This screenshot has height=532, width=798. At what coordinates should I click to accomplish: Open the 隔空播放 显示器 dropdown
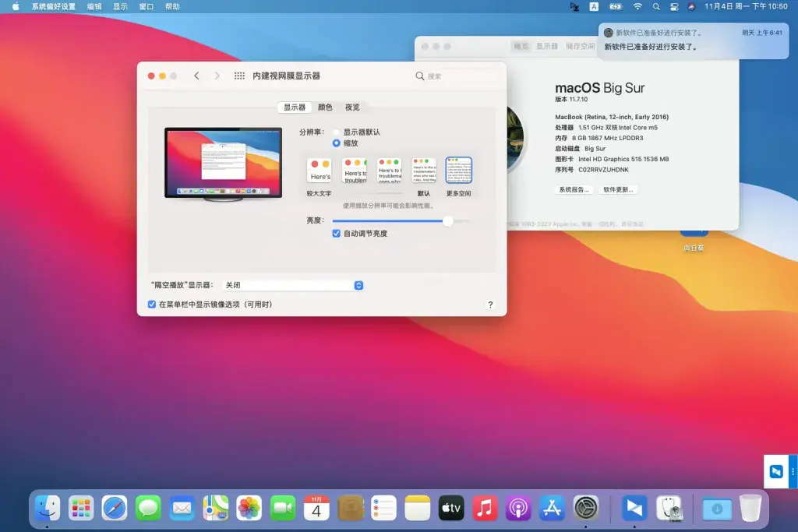point(294,285)
